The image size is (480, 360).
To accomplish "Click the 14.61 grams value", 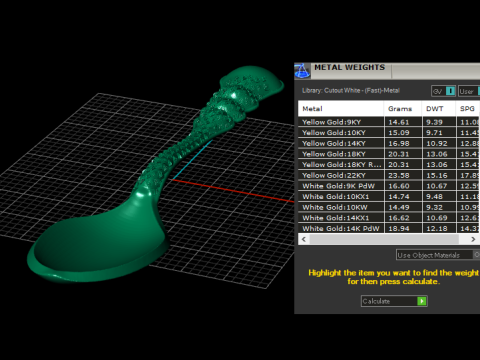I will coord(399,122).
